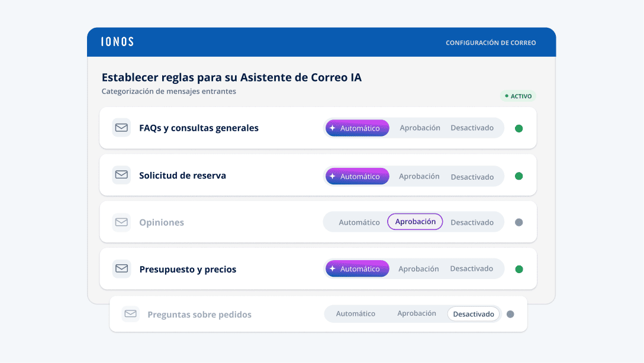Set FAQs y consultas generales to Desactivado
Screen dimensions: 644x363
472,128
